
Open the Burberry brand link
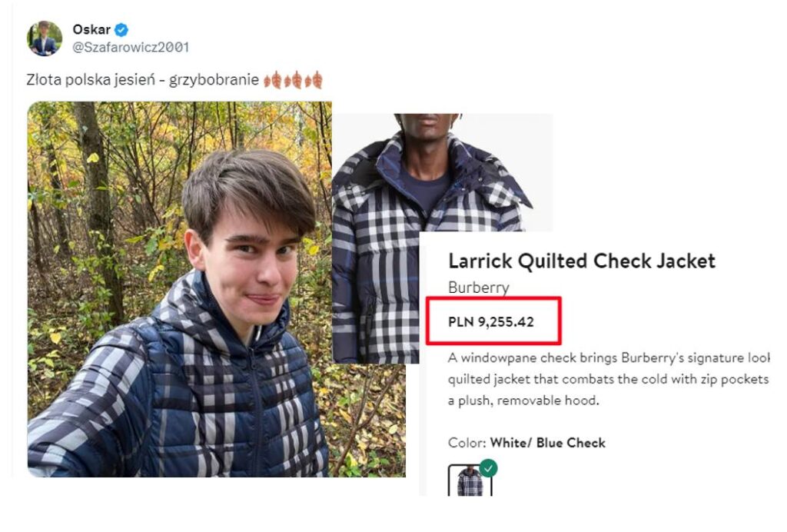pyautogui.click(x=478, y=288)
